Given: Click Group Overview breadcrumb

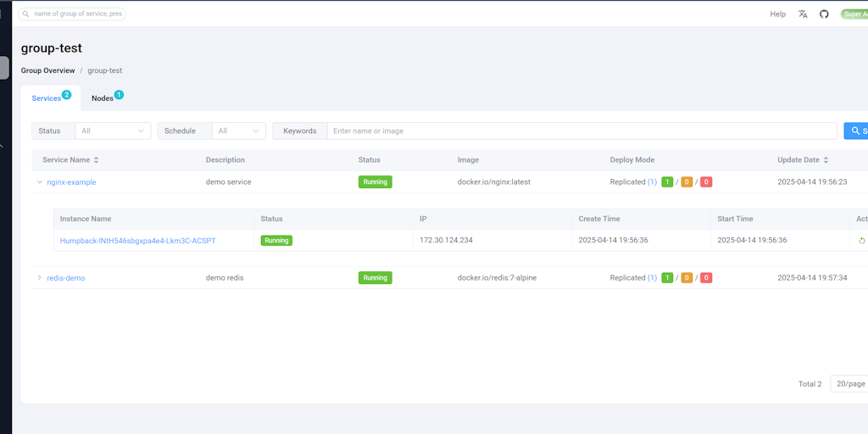Looking at the screenshot, I should pyautogui.click(x=47, y=71).
